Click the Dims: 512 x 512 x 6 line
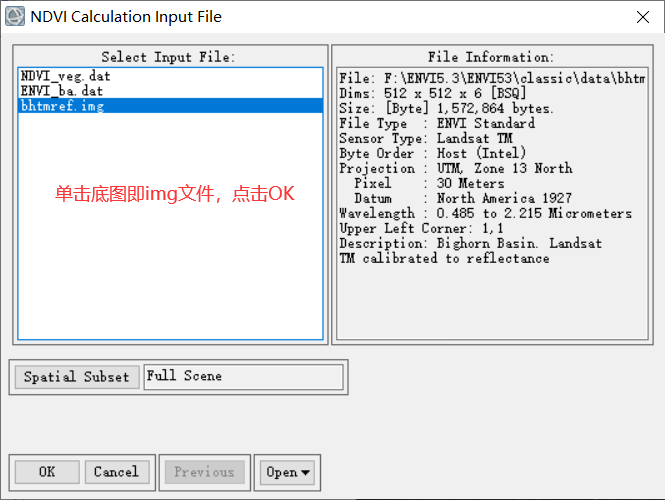Screen dimensions: 665x500 pos(433,93)
